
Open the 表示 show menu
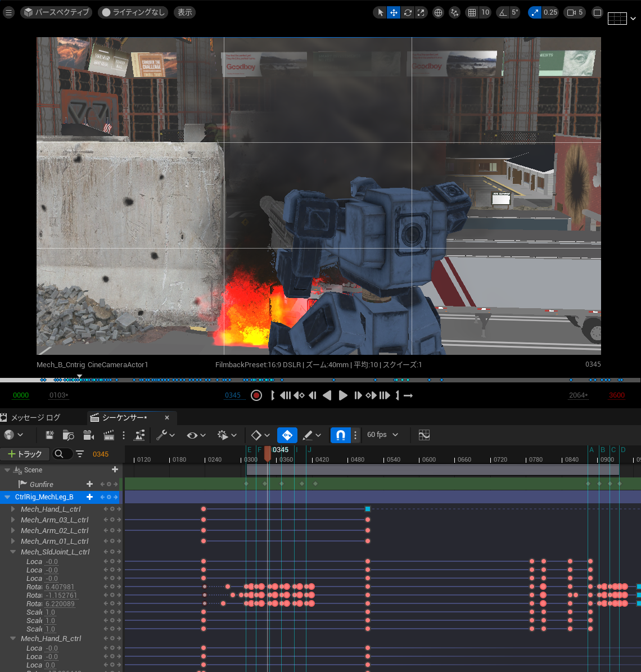pos(184,12)
